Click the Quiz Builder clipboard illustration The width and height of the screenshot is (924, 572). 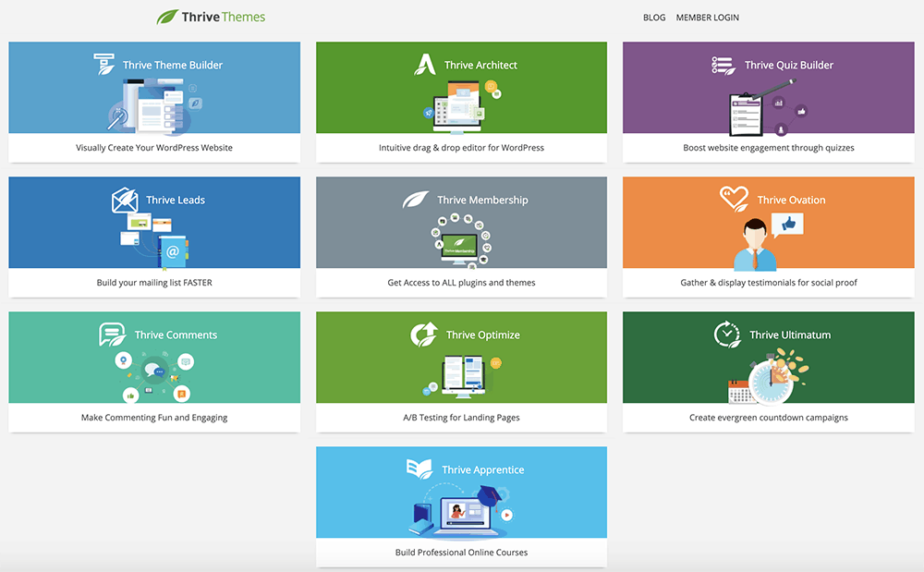tap(769, 108)
